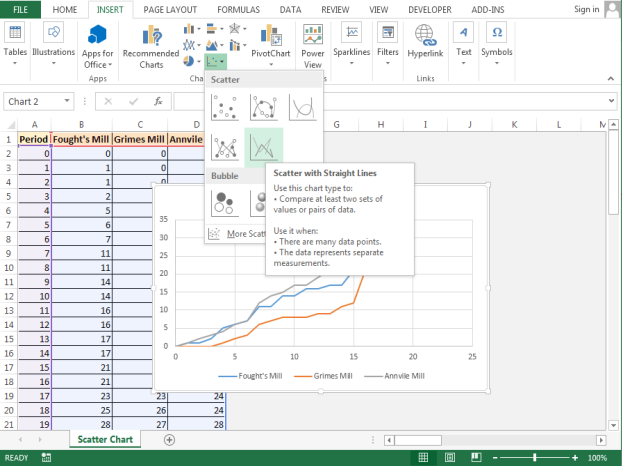625x469 pixels.
Task: Switch to the VIEW tab
Action: tap(378, 10)
